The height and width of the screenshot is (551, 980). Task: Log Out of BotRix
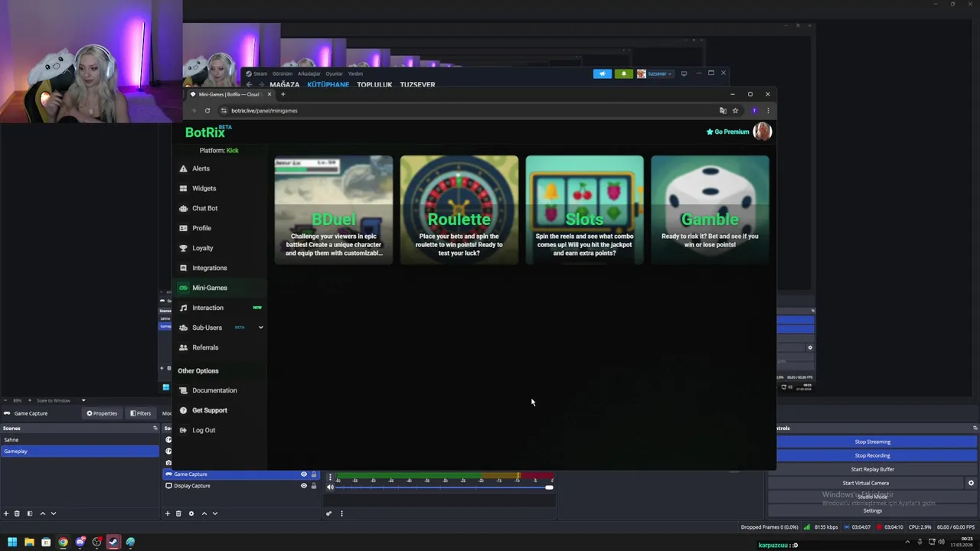pyautogui.click(x=204, y=430)
